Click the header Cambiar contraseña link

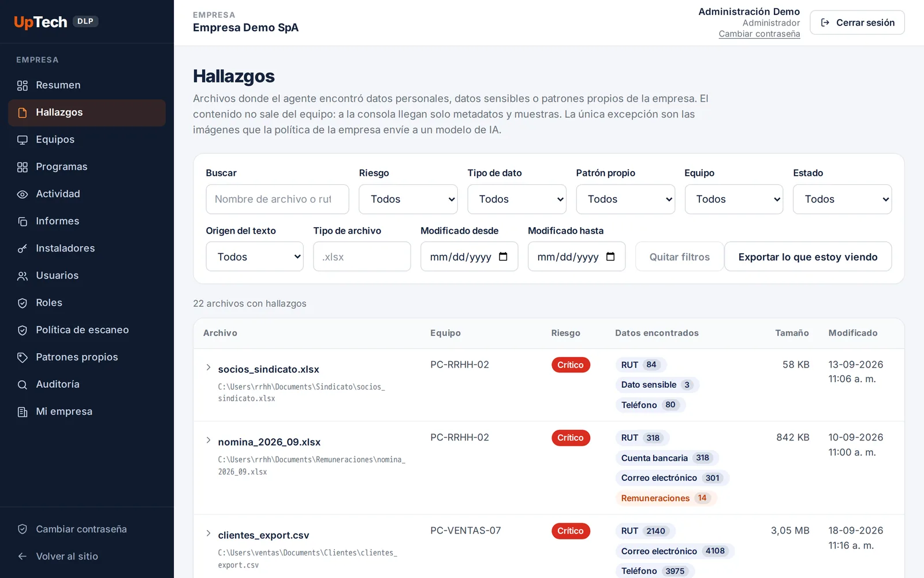759,34
